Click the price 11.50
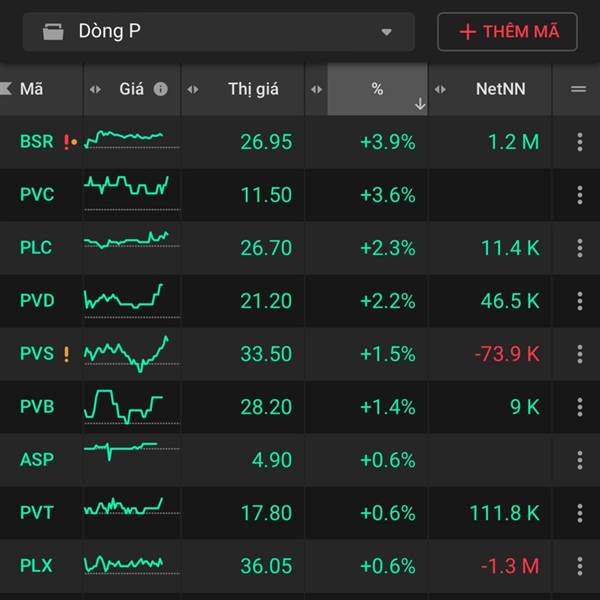 pyautogui.click(x=266, y=195)
